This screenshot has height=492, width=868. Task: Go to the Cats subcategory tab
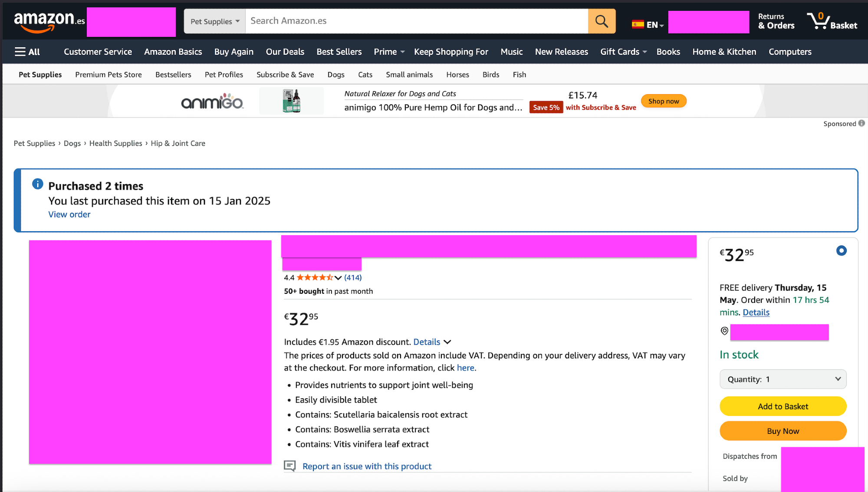point(365,75)
